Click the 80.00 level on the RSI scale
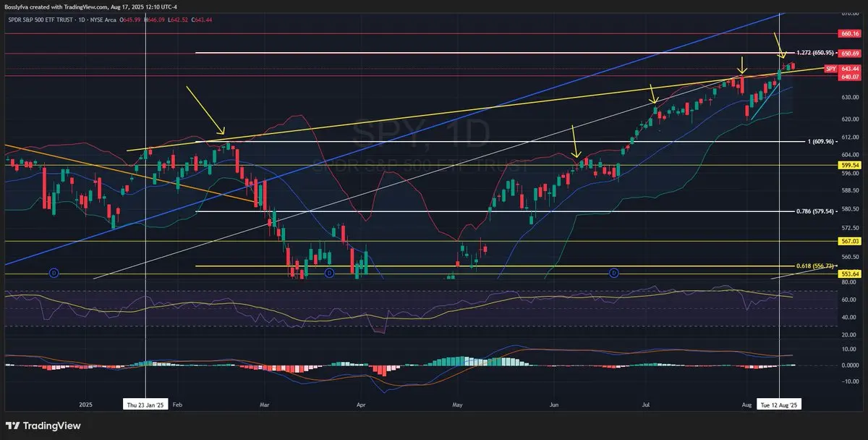The image size is (868, 440). coord(850,282)
